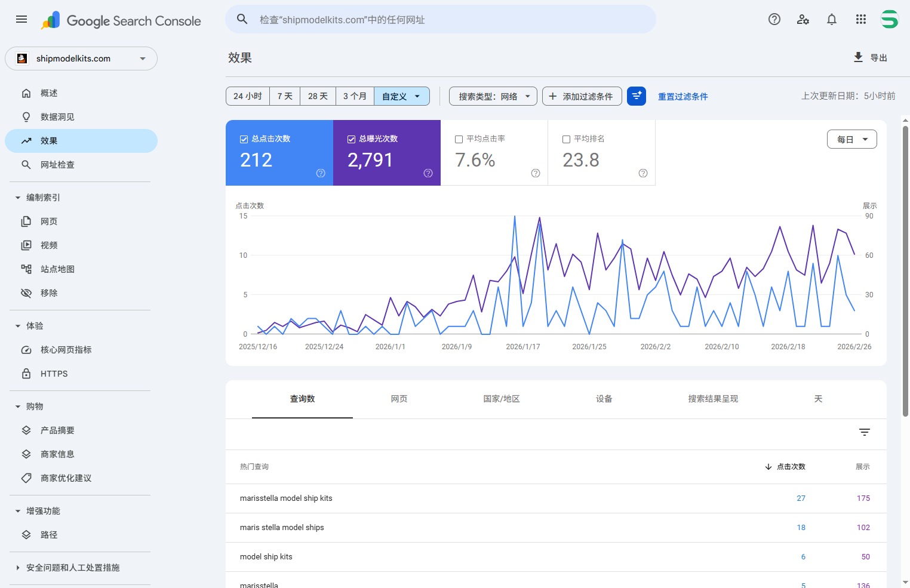The width and height of the screenshot is (910, 588).
Task: Open the 每日 granularity dropdown
Action: [851, 139]
